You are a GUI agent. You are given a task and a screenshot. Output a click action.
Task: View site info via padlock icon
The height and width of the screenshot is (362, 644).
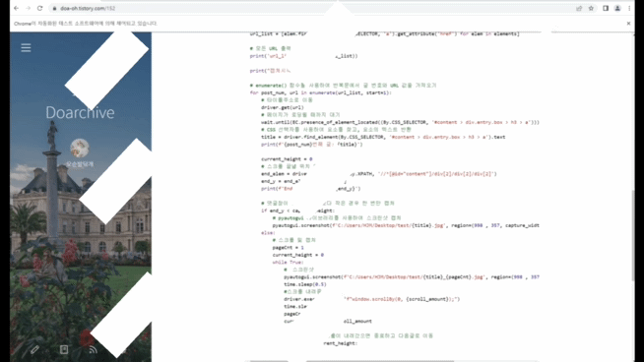(x=54, y=8)
